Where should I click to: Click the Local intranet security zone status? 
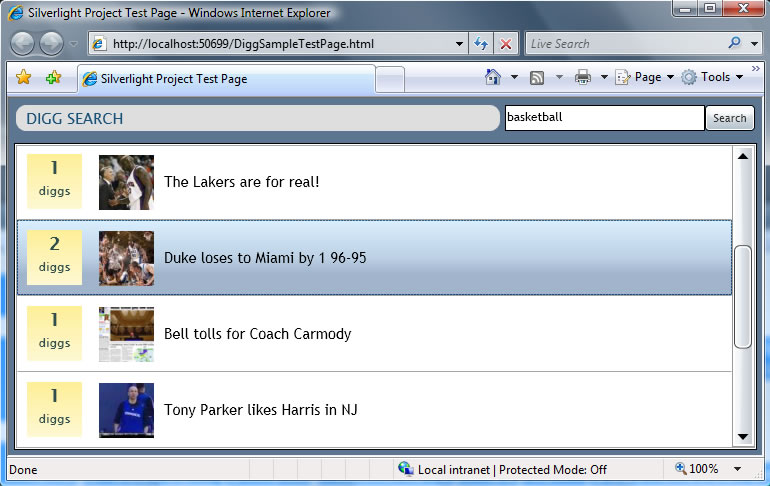click(502, 470)
